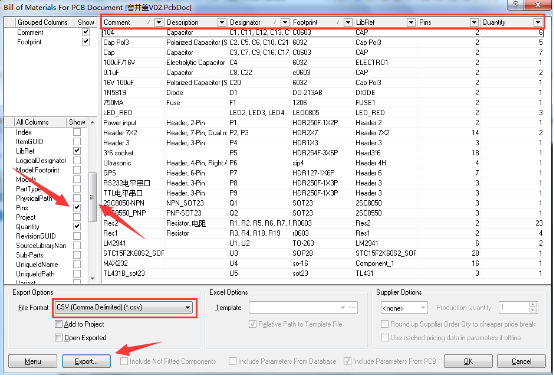Open the Footprint column filter dropdown

point(348,23)
